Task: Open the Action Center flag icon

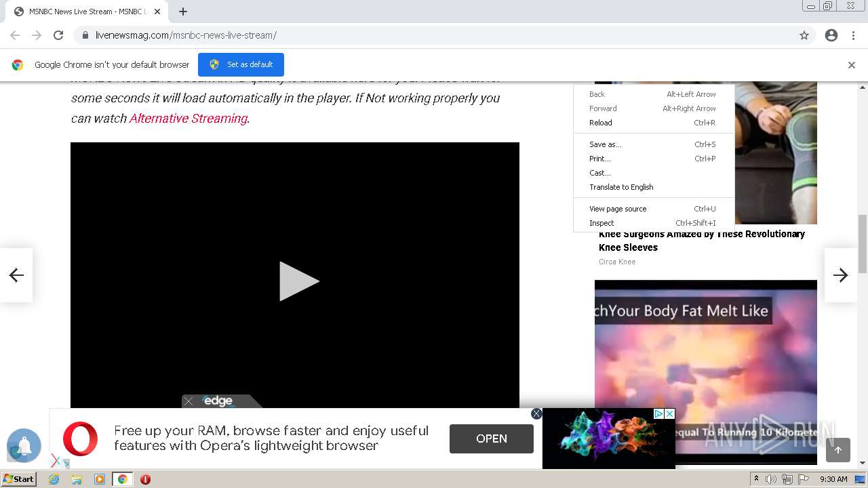Action: (804, 479)
